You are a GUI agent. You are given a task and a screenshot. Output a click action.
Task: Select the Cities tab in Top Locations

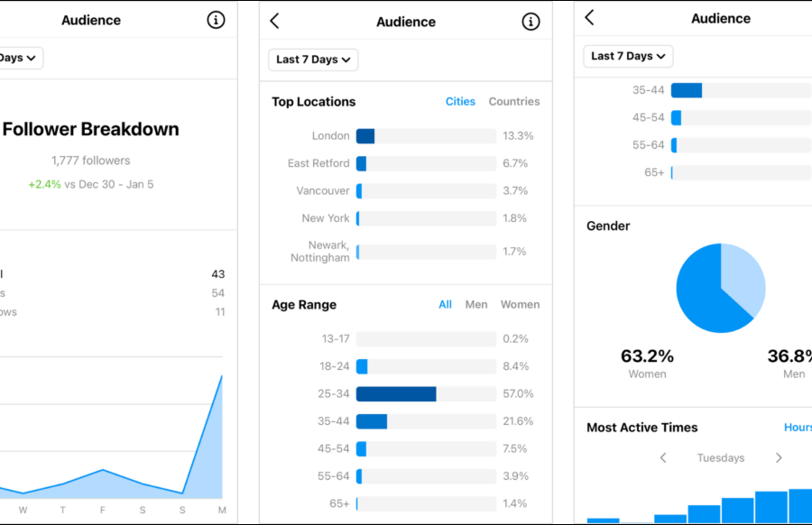pos(460,102)
